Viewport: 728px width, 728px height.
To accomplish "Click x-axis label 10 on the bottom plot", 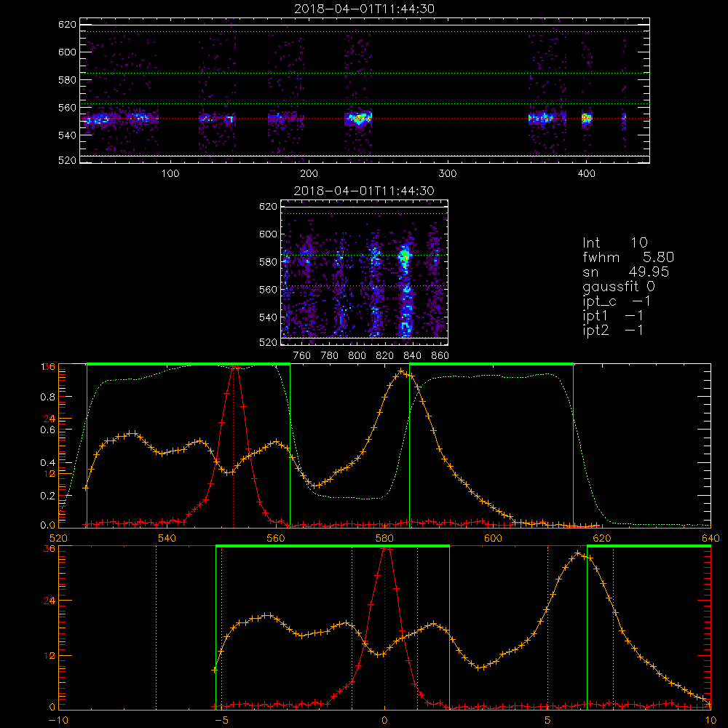I will (x=711, y=721).
